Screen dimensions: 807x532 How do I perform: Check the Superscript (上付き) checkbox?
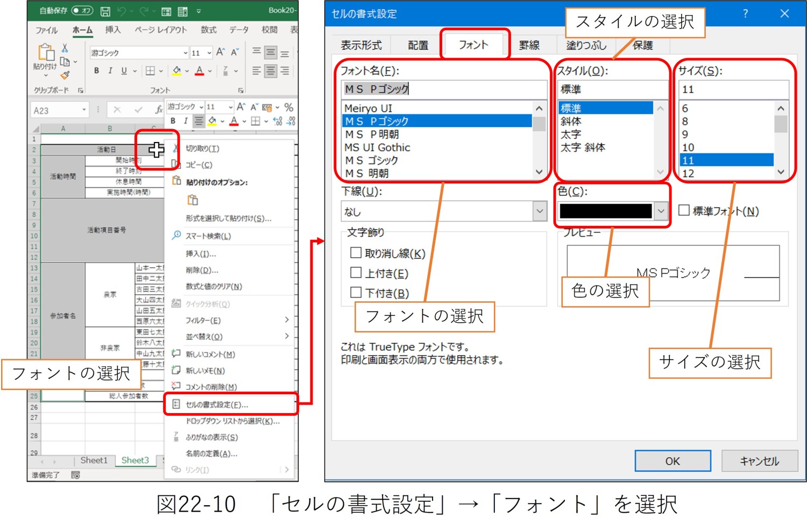click(x=356, y=272)
